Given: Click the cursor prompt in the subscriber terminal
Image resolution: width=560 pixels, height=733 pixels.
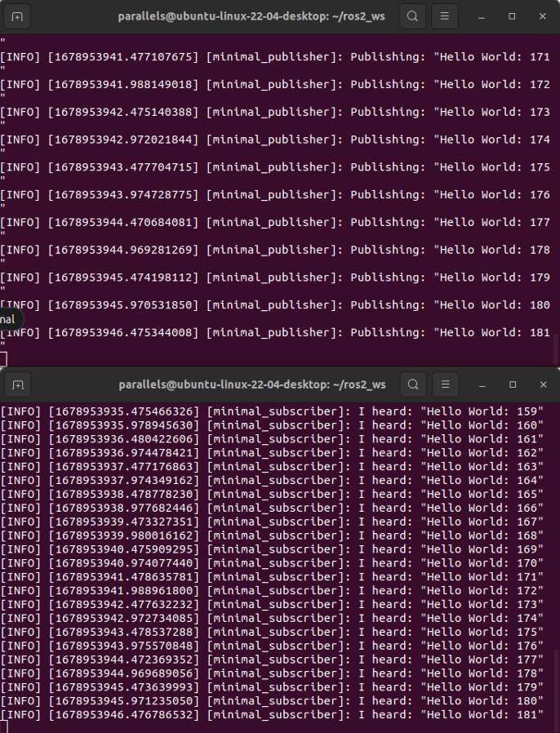Looking at the screenshot, I should click(x=4, y=726).
